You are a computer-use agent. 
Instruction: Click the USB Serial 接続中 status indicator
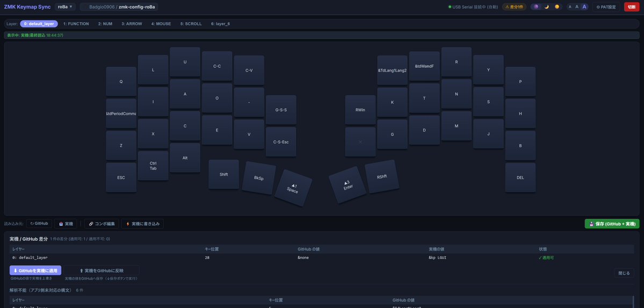click(473, 7)
